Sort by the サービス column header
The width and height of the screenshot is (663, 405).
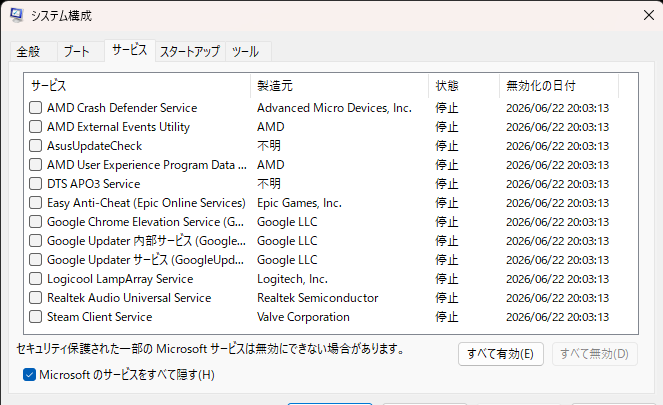(x=137, y=86)
